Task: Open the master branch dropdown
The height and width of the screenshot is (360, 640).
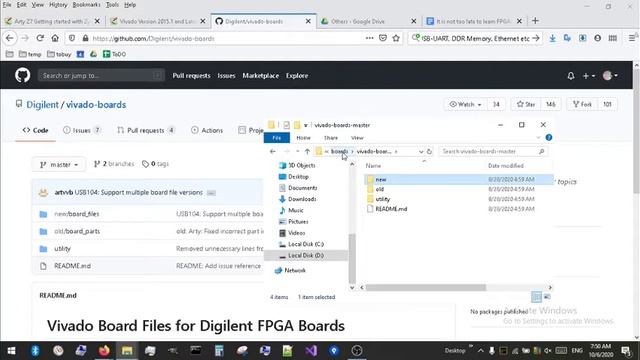Action: pos(59,164)
